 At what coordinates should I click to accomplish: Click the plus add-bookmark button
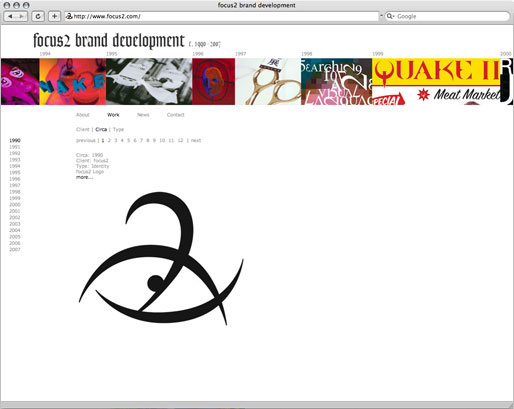[x=54, y=16]
